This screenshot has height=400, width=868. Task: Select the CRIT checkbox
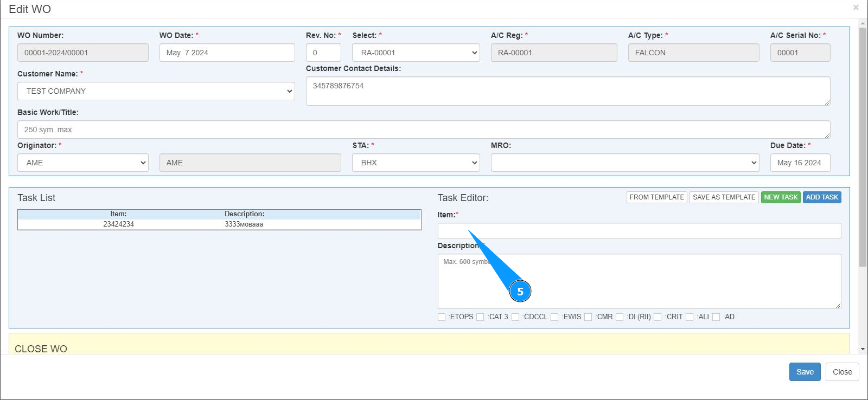tap(658, 317)
